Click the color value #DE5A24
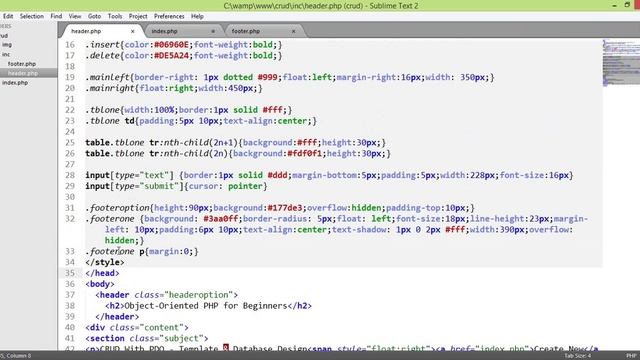 tap(171, 56)
